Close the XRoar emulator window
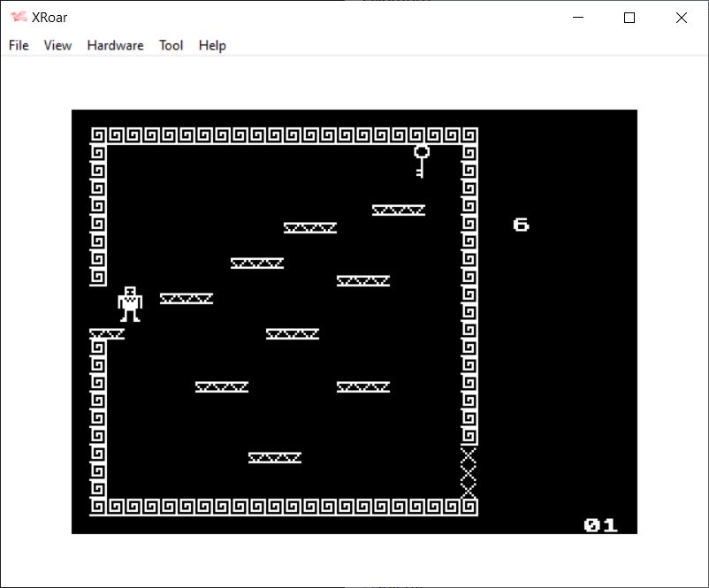Viewport: 709px width, 588px height. click(x=681, y=18)
